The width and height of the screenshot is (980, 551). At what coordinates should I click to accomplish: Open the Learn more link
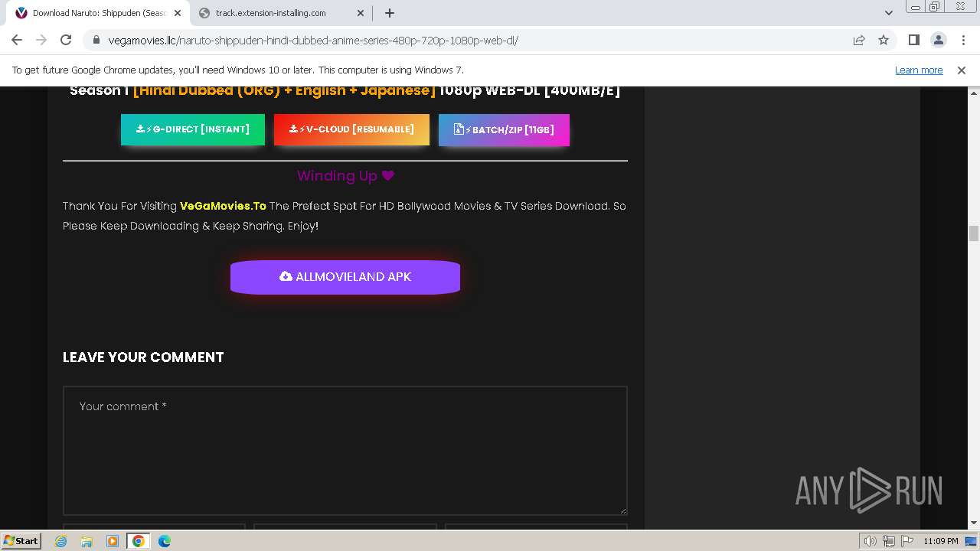click(x=919, y=70)
